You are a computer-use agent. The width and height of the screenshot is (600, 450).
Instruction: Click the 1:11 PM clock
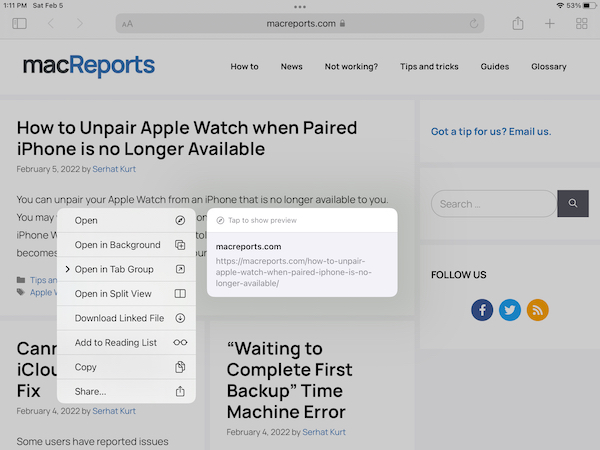point(15,5)
